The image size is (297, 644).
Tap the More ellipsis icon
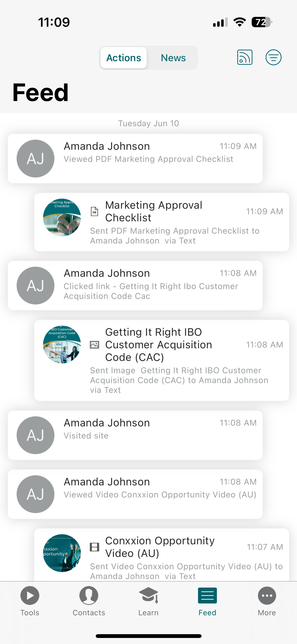pyautogui.click(x=267, y=596)
